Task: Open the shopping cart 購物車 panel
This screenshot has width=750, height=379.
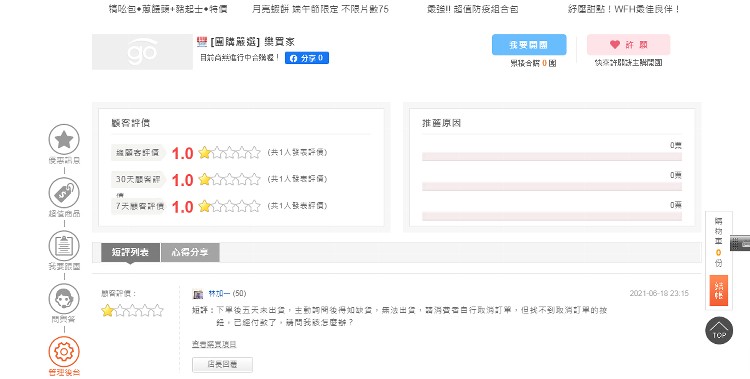Action: (x=718, y=242)
